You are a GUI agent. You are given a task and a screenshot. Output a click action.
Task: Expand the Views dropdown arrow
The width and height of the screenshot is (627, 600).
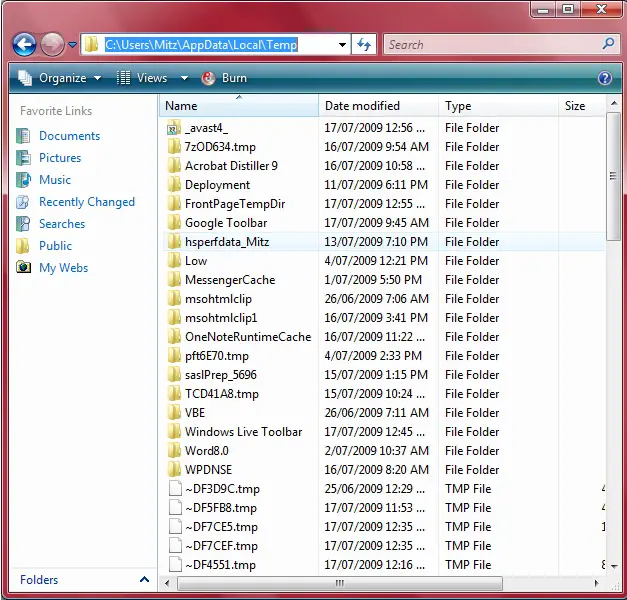pos(184,78)
